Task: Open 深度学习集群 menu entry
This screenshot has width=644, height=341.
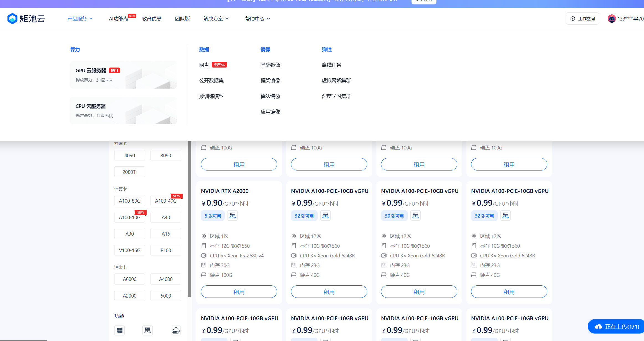Action: point(336,96)
